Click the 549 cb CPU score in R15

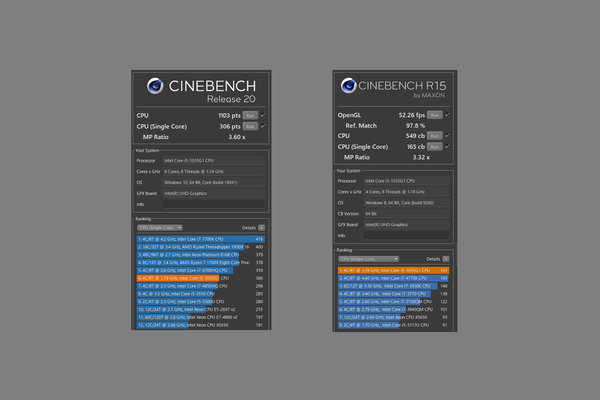point(415,136)
